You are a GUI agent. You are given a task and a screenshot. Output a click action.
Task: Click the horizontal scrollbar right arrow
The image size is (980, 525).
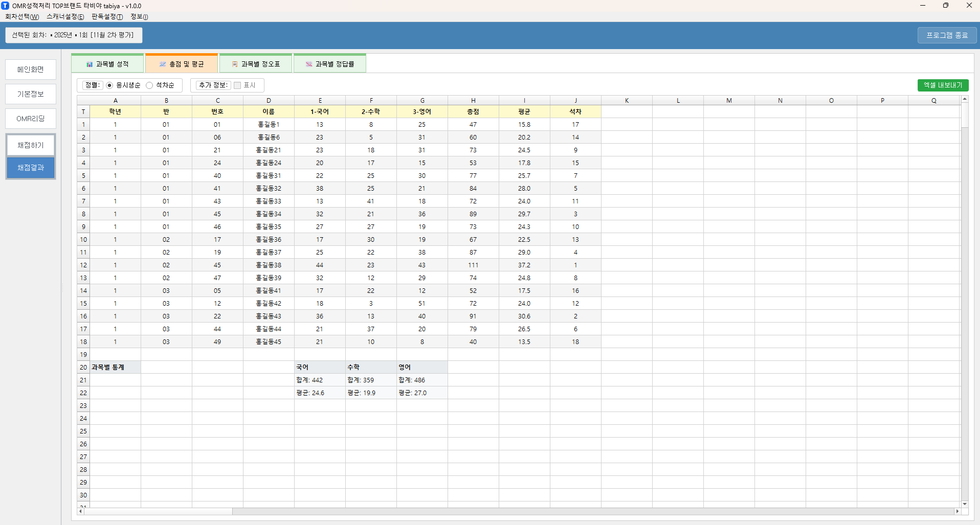click(x=957, y=511)
